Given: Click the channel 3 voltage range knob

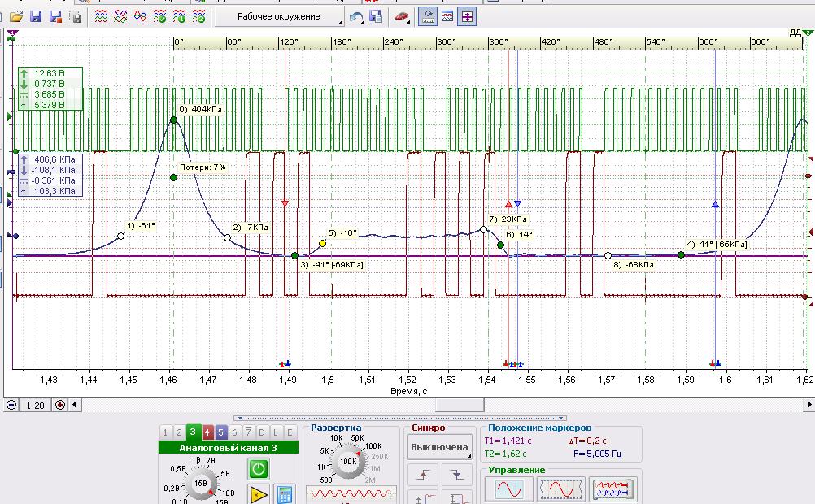Looking at the screenshot, I should pos(201,483).
